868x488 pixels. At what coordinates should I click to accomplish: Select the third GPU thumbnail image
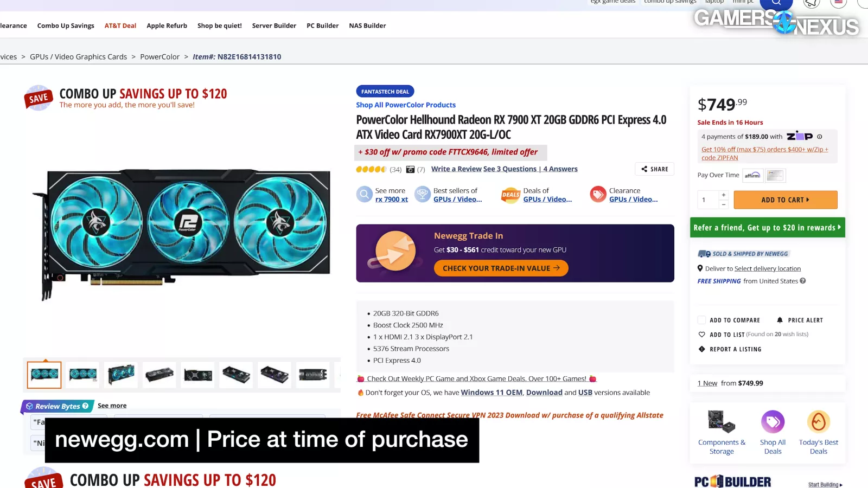pyautogui.click(x=121, y=375)
